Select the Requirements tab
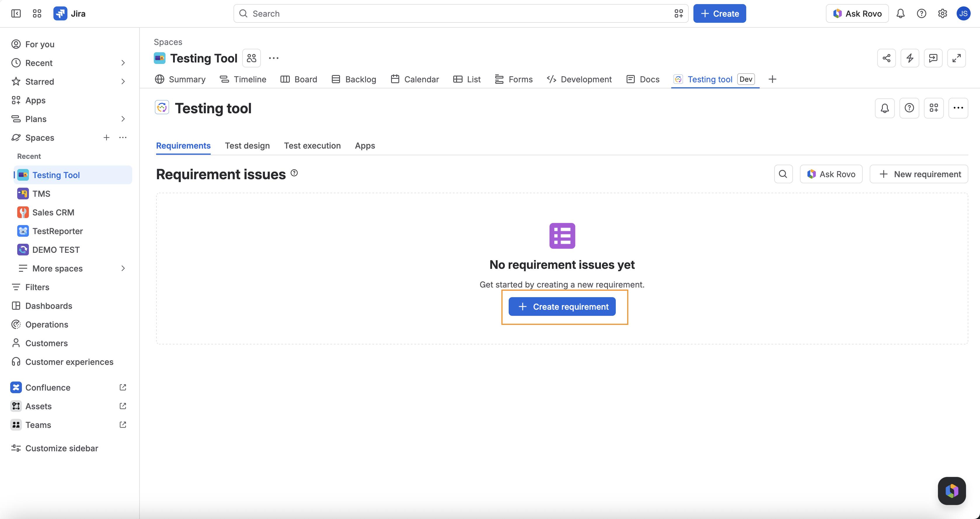Screen dimensions: 980x519 (x=183, y=146)
